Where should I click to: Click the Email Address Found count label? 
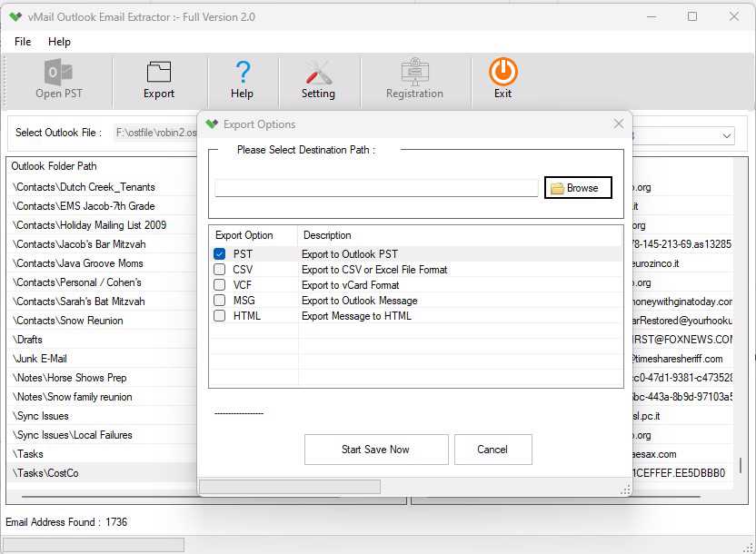tap(66, 522)
